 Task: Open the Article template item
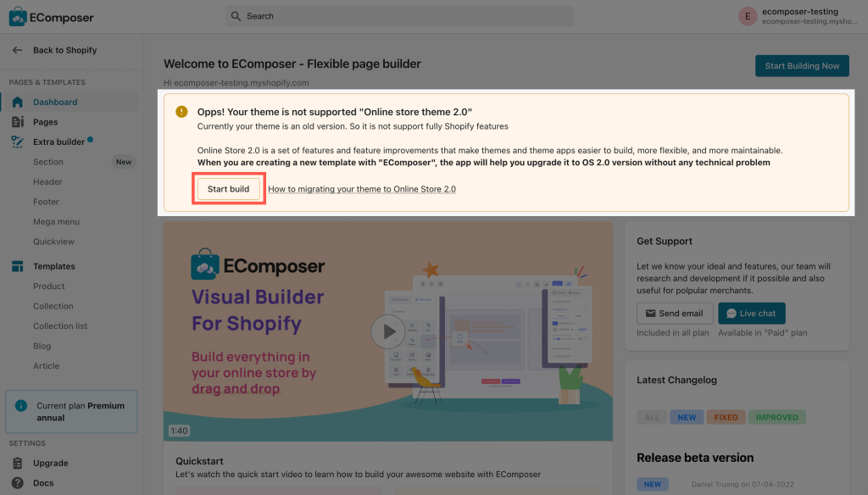(46, 366)
